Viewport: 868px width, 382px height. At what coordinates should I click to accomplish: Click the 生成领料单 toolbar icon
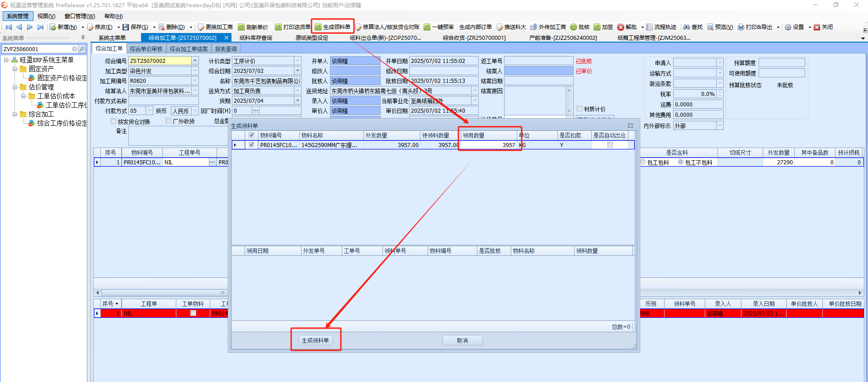pyautogui.click(x=318, y=27)
